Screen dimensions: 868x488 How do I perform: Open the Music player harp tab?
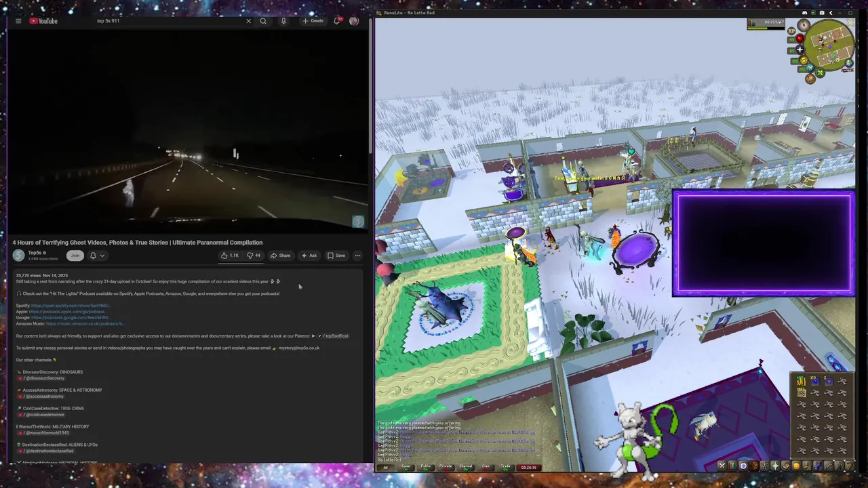(x=850, y=466)
